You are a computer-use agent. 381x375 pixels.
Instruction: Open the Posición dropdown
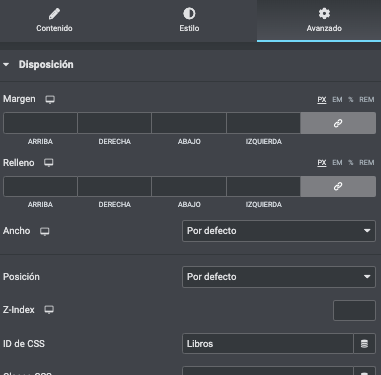(279, 277)
